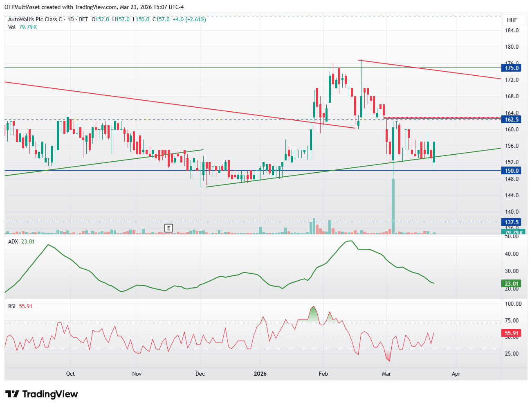This screenshot has height=408, width=532.
Task: Click the Feb label on the time axis
Action: [323, 374]
